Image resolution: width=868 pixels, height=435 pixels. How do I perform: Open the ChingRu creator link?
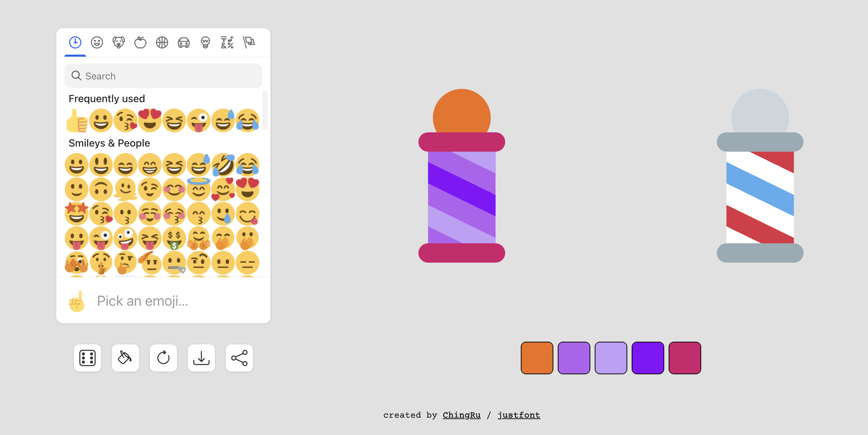[461, 415]
